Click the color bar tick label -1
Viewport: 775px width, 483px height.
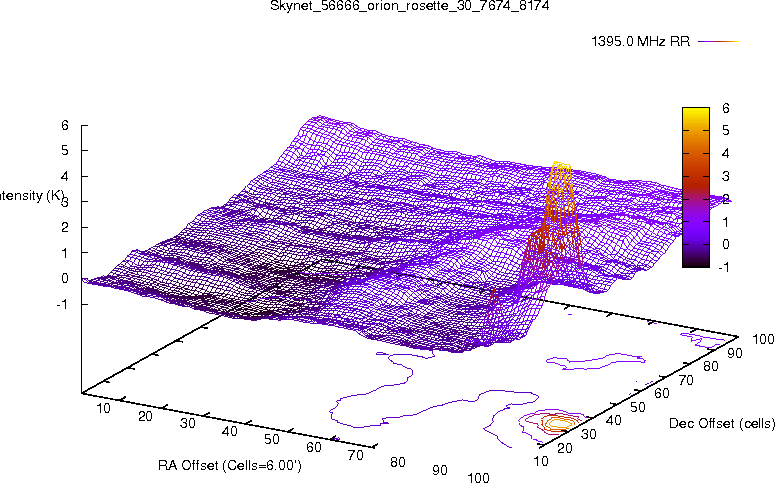pos(724,267)
